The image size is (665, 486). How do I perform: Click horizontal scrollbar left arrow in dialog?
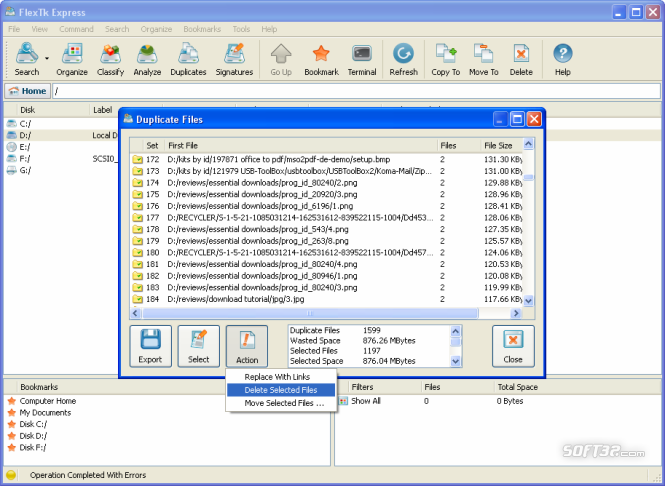(x=136, y=313)
